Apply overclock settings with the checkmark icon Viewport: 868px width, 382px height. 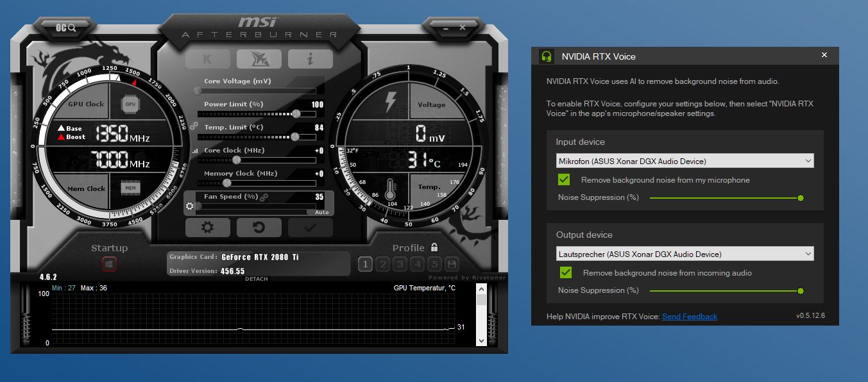(x=310, y=227)
